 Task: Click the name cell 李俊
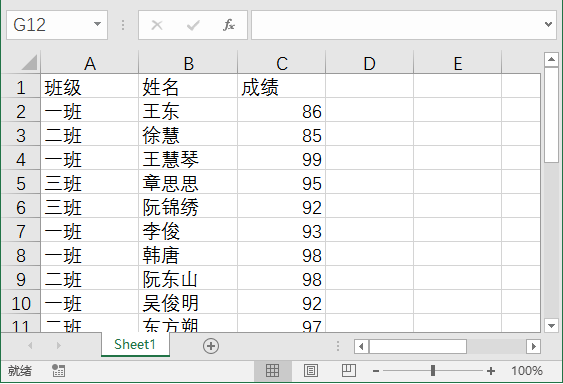coord(188,230)
